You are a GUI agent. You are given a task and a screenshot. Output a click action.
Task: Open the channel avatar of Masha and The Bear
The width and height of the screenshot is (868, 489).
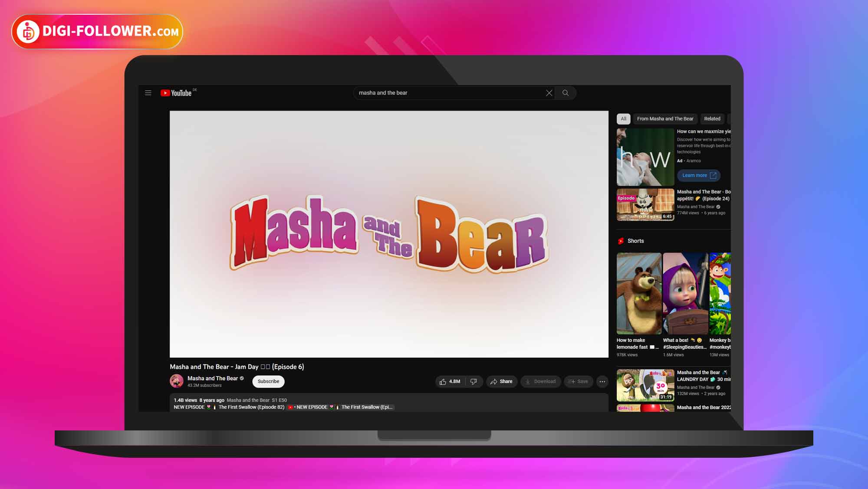(x=177, y=381)
